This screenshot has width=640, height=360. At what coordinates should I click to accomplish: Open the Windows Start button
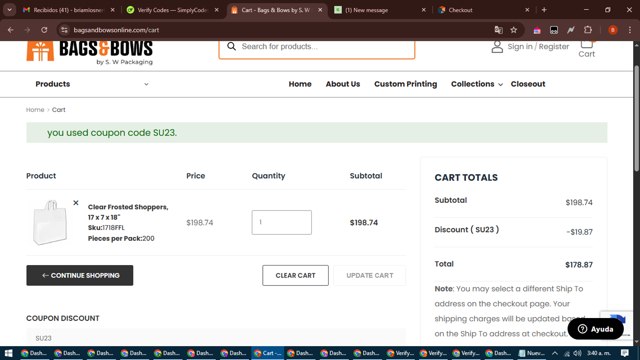8,353
